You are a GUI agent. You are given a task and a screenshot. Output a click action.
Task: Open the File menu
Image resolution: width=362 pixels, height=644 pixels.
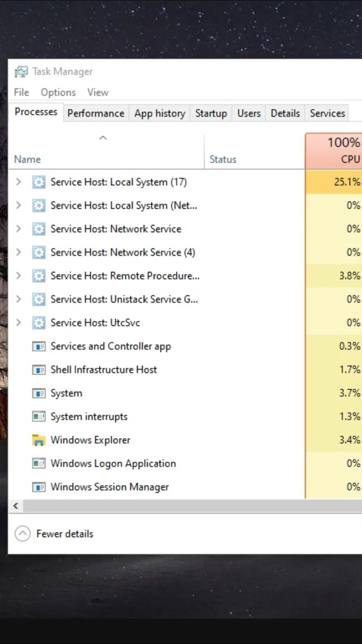[21, 92]
